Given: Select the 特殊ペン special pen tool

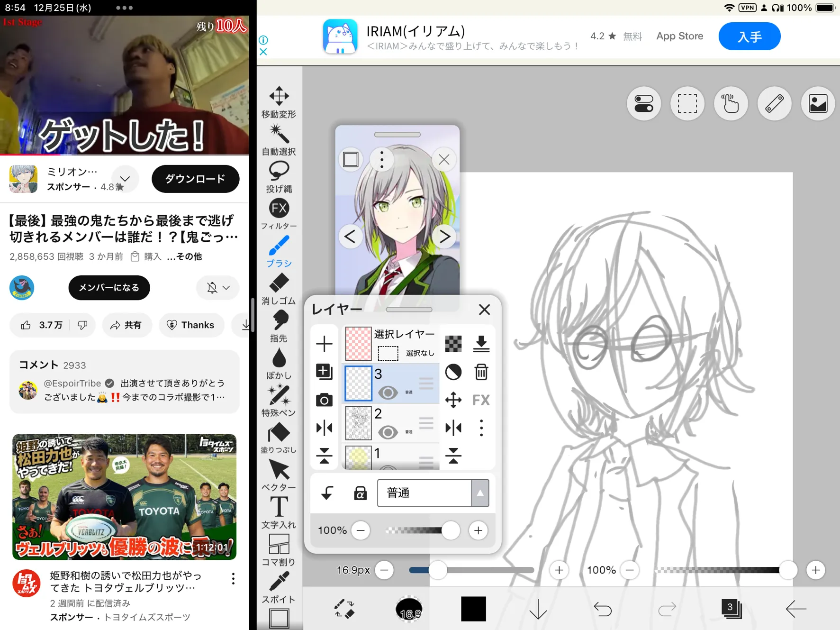Looking at the screenshot, I should click(279, 401).
